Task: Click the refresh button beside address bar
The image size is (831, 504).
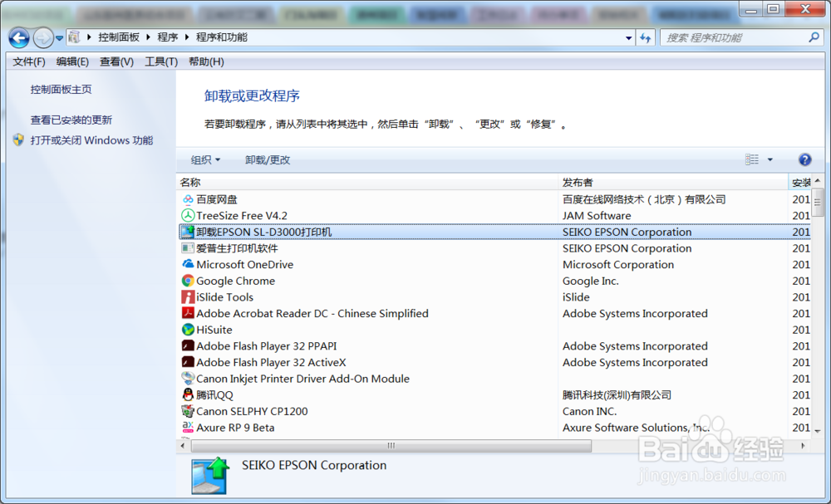Action: click(x=646, y=37)
